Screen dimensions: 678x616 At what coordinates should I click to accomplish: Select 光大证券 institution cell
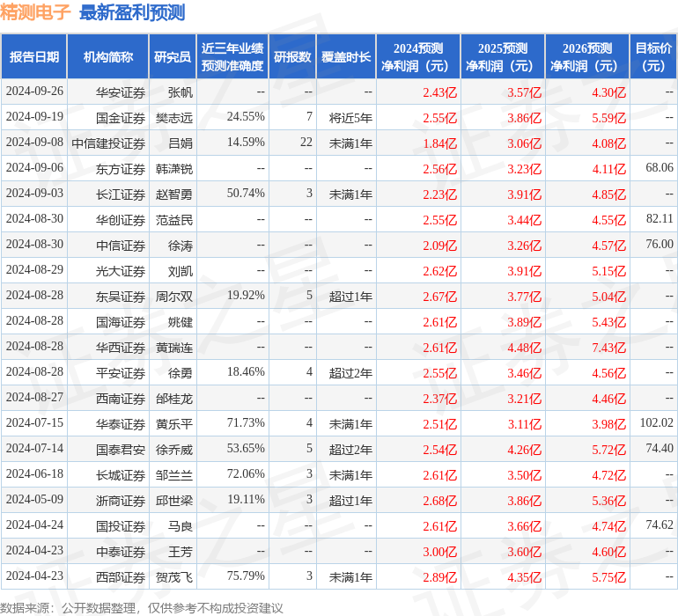tap(121, 271)
